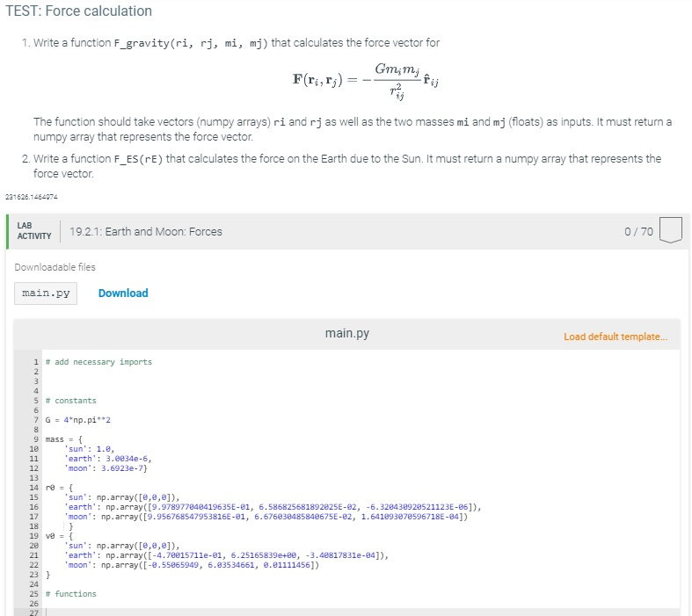The width and height of the screenshot is (692, 616).
Task: Click the 'v0 = {' code line
Action: pos(59,537)
